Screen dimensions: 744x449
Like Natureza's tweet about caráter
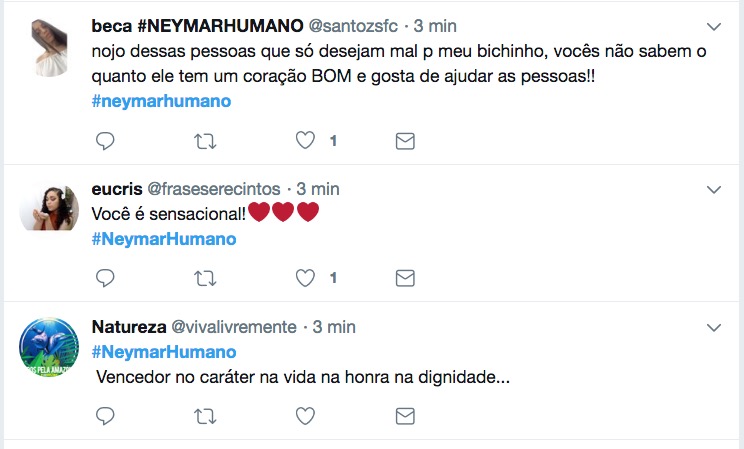(306, 415)
